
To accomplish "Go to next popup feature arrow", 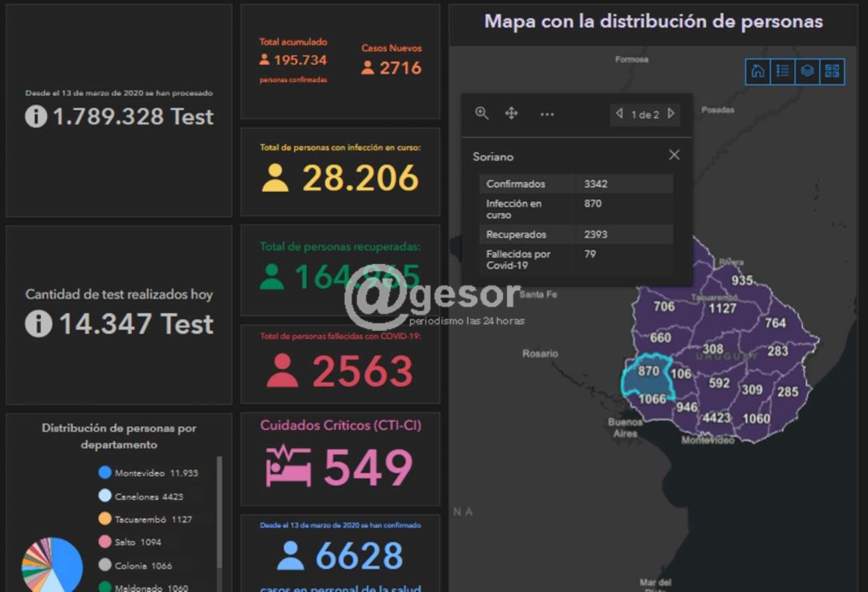I will (x=672, y=114).
